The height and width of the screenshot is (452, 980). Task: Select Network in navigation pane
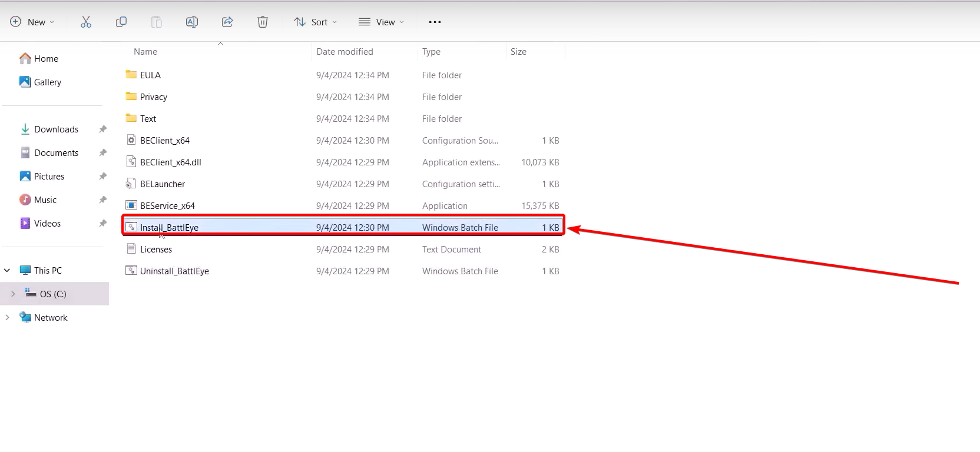pyautogui.click(x=44, y=317)
